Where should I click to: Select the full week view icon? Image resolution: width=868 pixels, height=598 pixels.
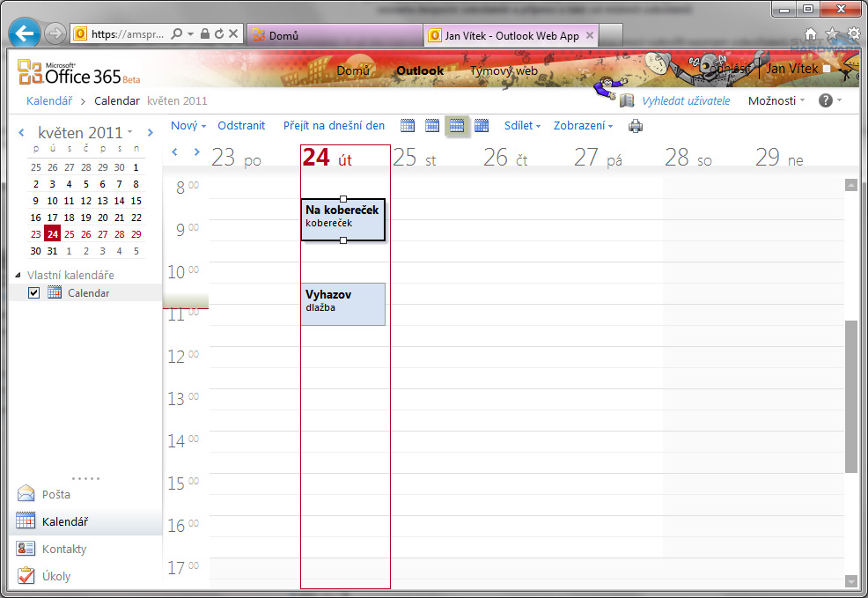tap(456, 126)
